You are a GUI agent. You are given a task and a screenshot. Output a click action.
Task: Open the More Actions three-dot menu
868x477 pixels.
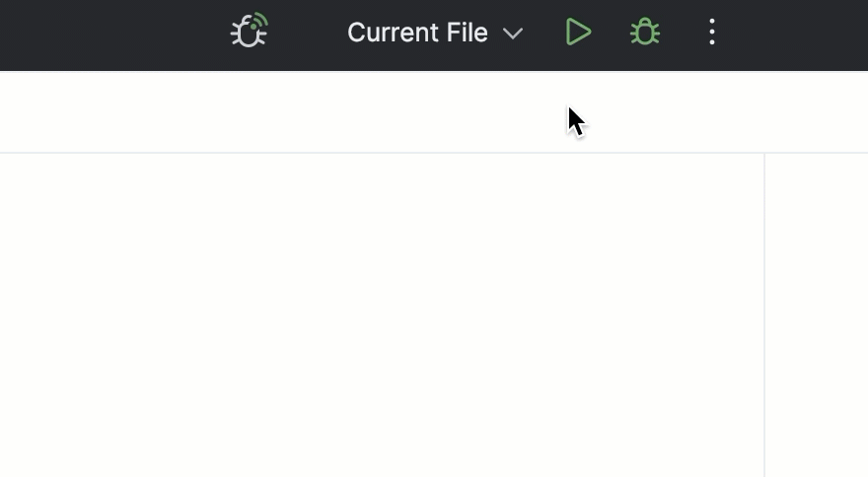pyautogui.click(x=712, y=32)
